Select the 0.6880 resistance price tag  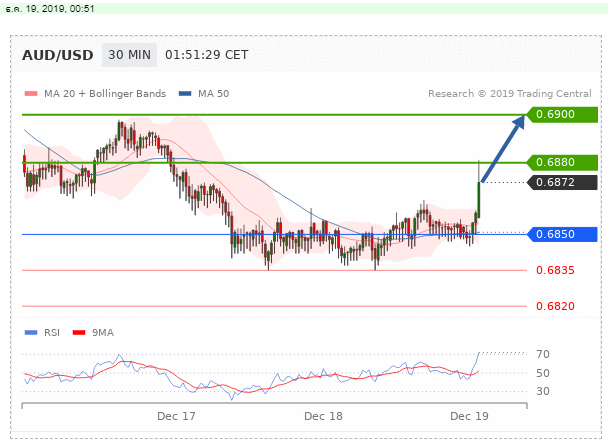pyautogui.click(x=562, y=162)
